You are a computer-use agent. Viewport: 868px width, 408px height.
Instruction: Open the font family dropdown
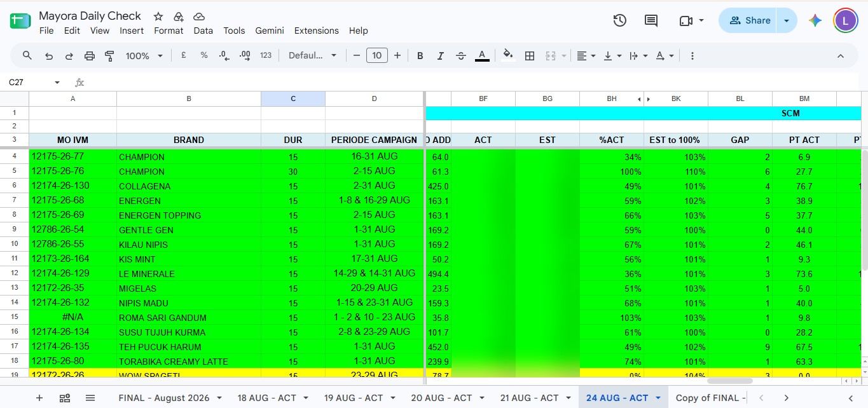[x=312, y=56]
